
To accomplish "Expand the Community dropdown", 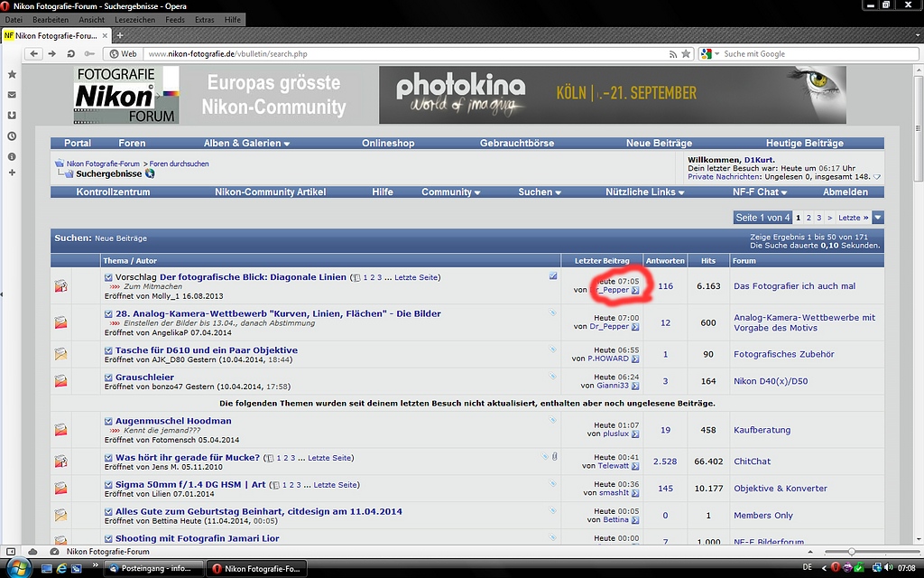I will (451, 192).
